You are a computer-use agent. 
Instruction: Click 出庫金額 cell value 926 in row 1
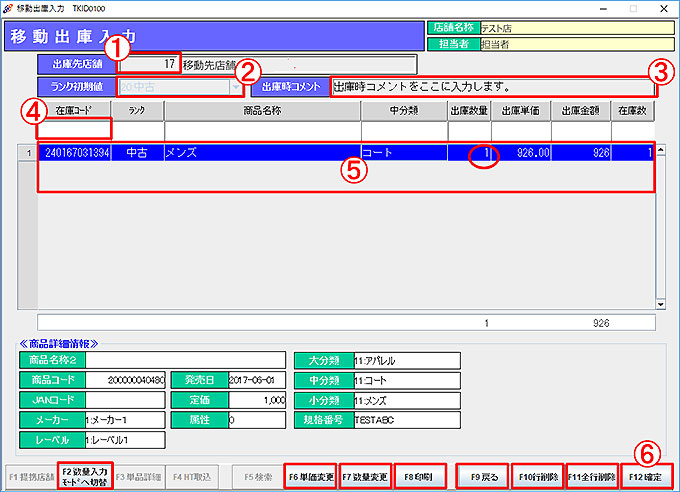coord(581,153)
